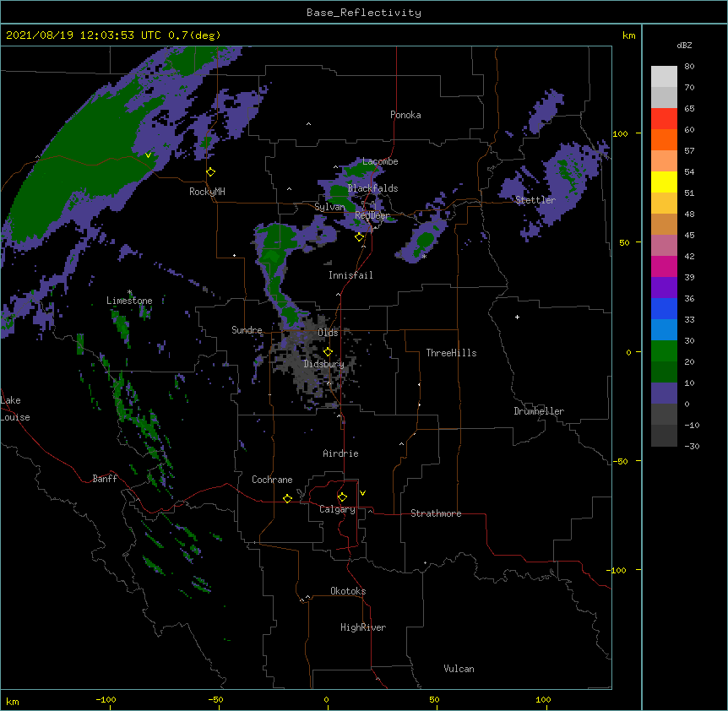Click the bright green 30 dBZ legend swatch
The height and width of the screenshot is (711, 728).
click(664, 351)
